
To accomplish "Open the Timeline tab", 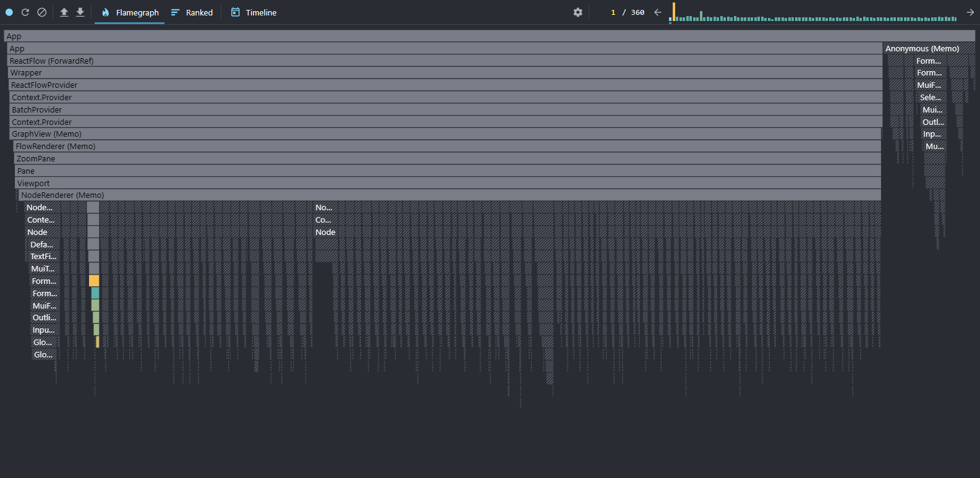I will tap(254, 12).
